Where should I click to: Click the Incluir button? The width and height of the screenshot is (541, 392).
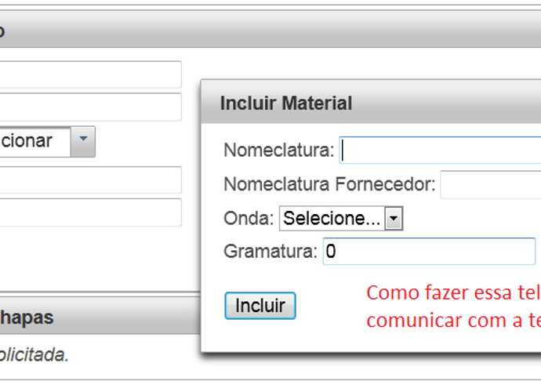coord(260,306)
